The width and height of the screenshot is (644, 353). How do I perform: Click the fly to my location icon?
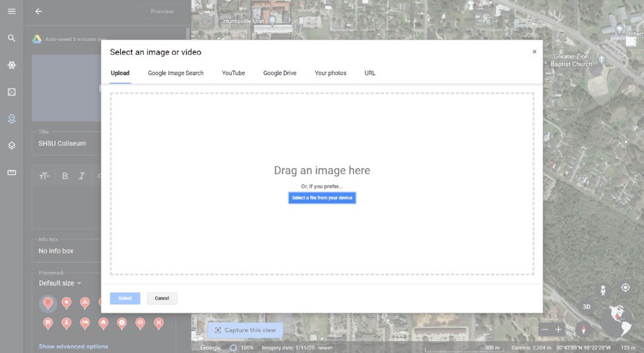626,288
